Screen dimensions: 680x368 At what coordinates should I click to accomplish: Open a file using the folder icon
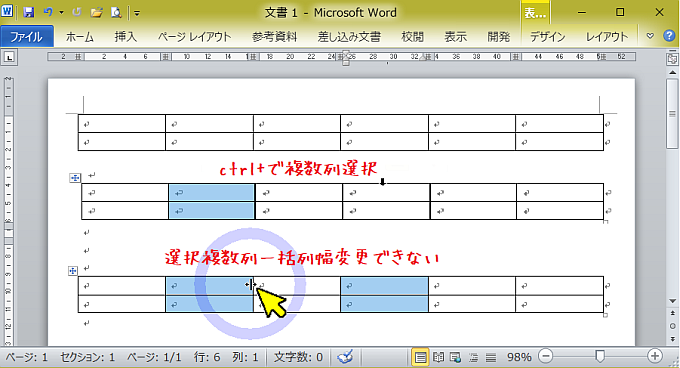97,12
